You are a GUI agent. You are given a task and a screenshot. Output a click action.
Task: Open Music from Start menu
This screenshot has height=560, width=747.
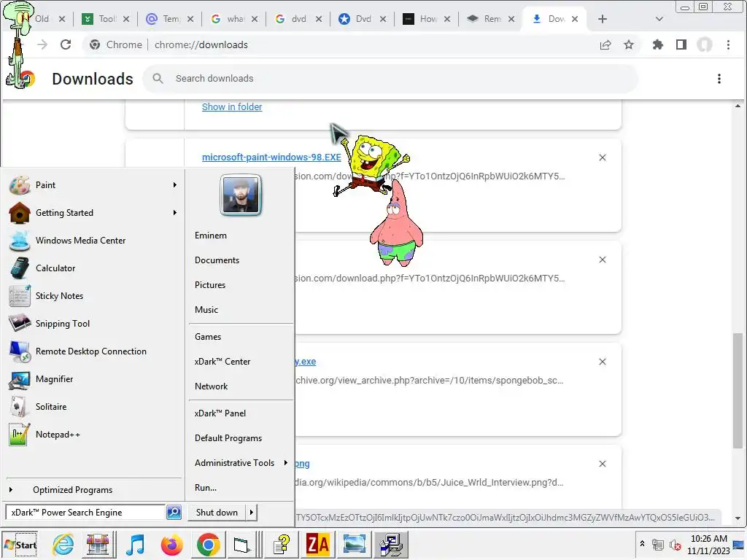[206, 309]
